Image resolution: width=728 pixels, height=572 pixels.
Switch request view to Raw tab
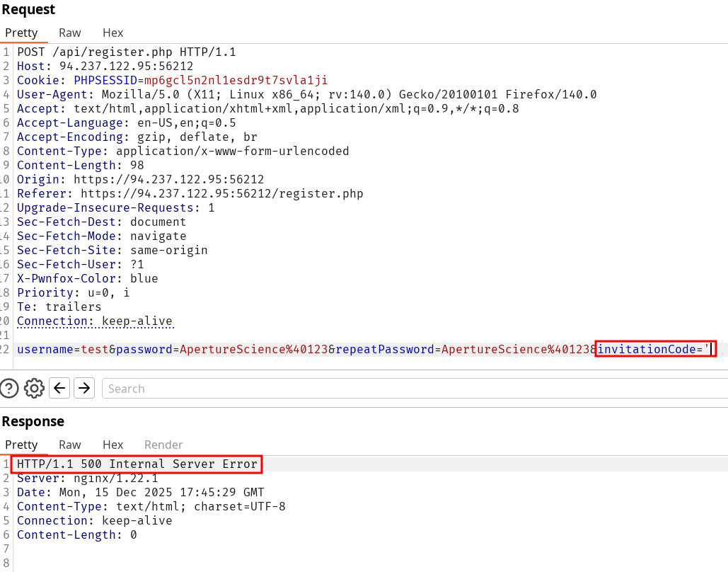pos(69,33)
